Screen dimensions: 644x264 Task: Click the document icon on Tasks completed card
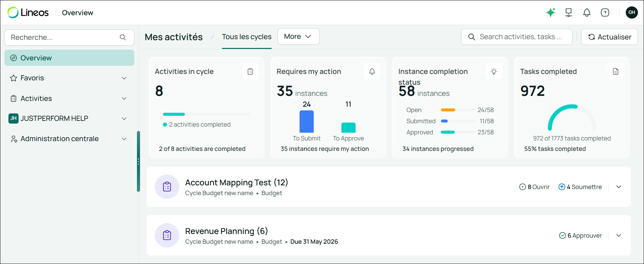tap(616, 71)
